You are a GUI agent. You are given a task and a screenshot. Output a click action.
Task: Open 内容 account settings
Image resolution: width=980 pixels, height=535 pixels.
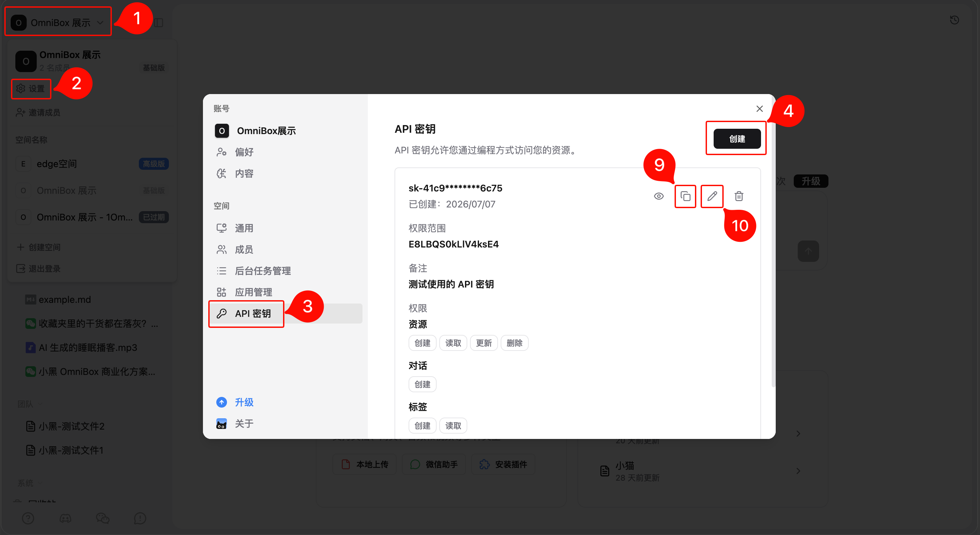[x=286, y=173]
